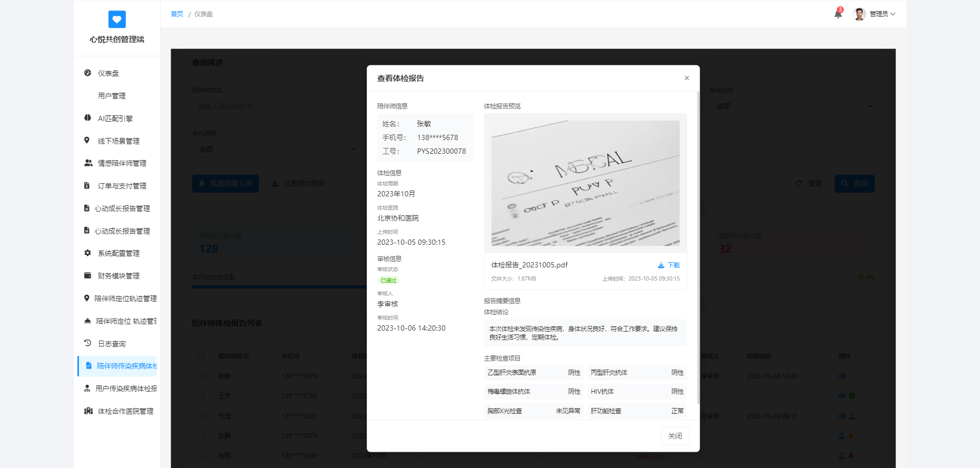
Task: Click the upload icon in 赵静's row
Action: point(842,436)
